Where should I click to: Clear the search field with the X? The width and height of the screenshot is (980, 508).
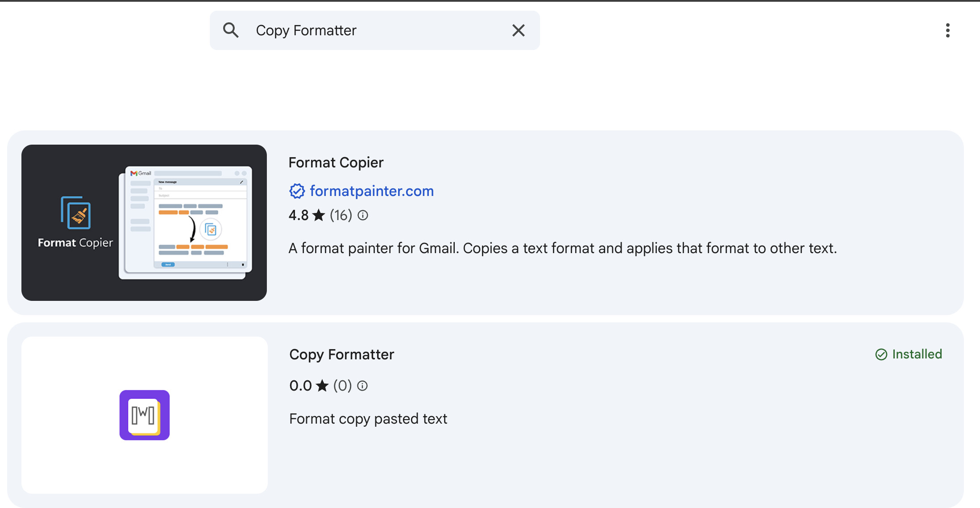518,30
